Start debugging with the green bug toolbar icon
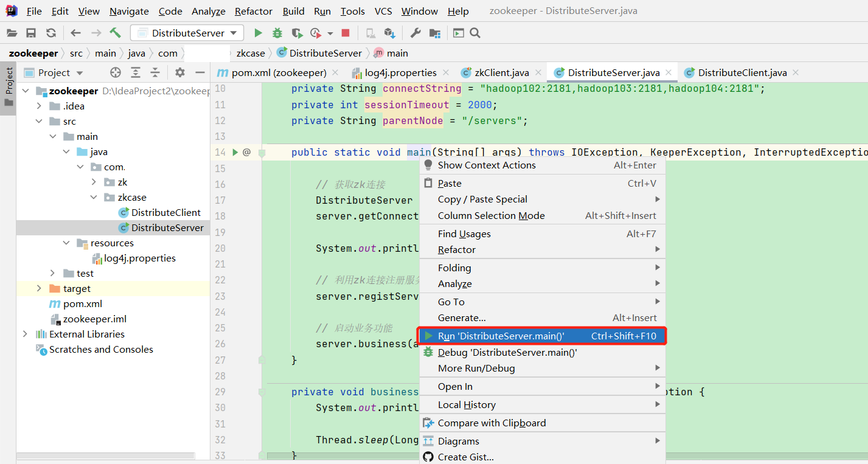This screenshot has height=464, width=868. (277, 33)
